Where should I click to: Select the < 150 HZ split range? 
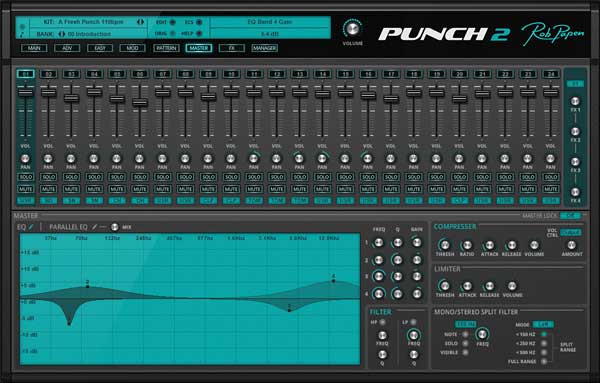click(544, 334)
